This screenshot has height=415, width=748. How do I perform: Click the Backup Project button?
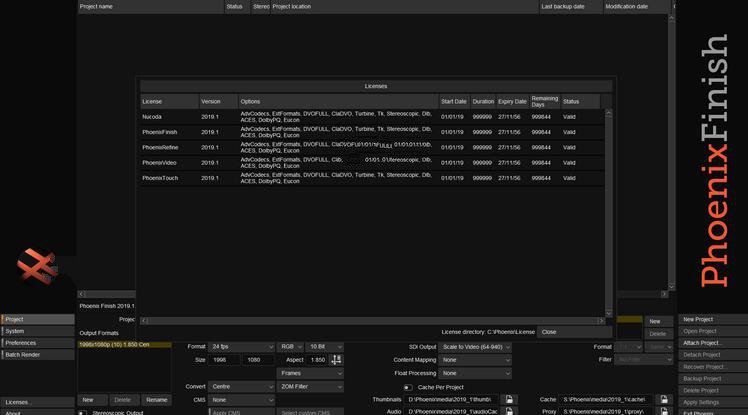point(713,379)
